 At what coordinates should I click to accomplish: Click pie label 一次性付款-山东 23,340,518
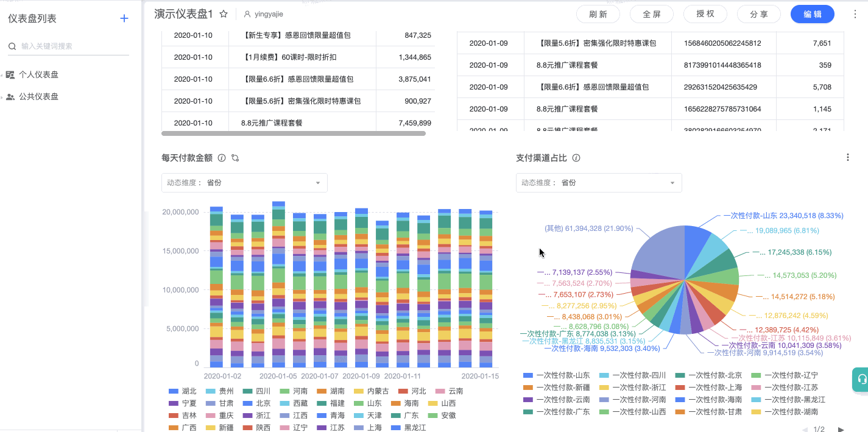pyautogui.click(x=783, y=216)
